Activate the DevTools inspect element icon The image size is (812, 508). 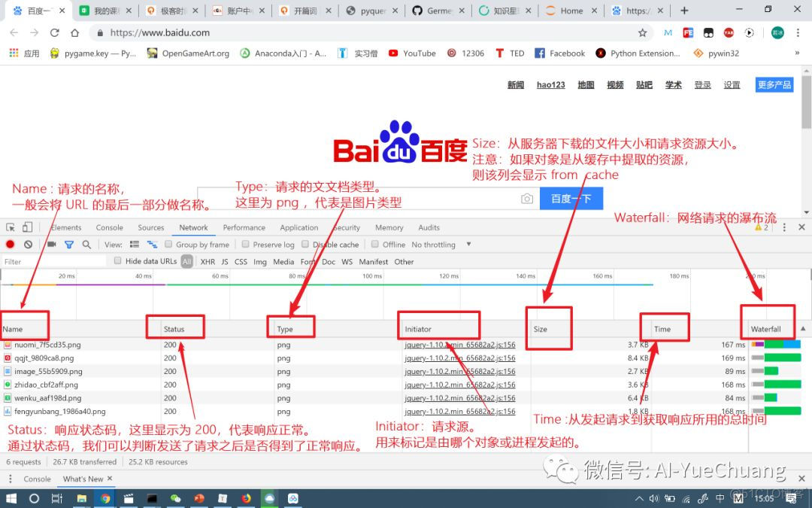point(11,227)
